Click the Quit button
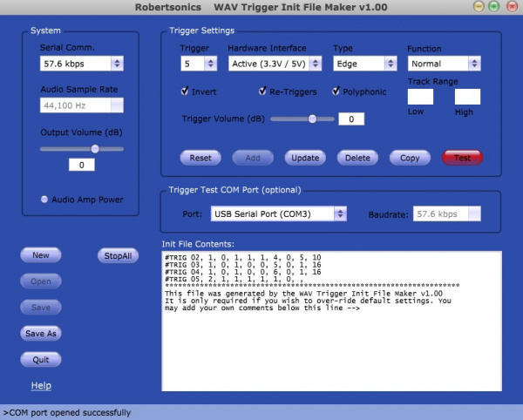 [41, 360]
